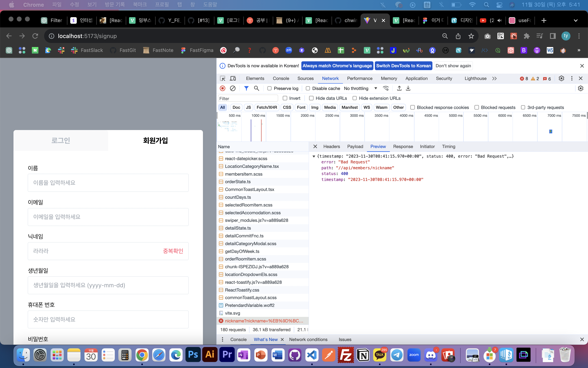Show more bookmarks chevron
The width and height of the screenshot is (588, 368).
click(579, 50)
